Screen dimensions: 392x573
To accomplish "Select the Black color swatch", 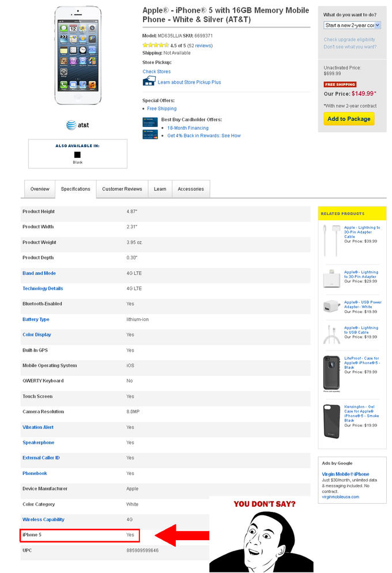I will 77,155.
